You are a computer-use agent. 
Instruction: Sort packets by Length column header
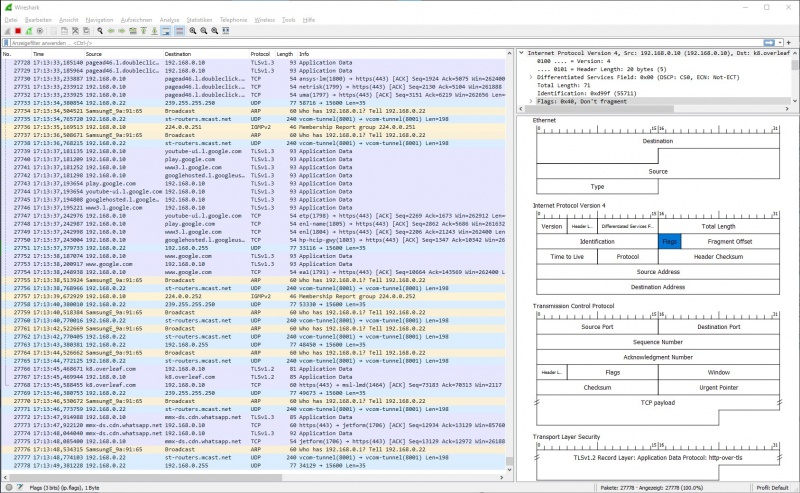pyautogui.click(x=285, y=54)
